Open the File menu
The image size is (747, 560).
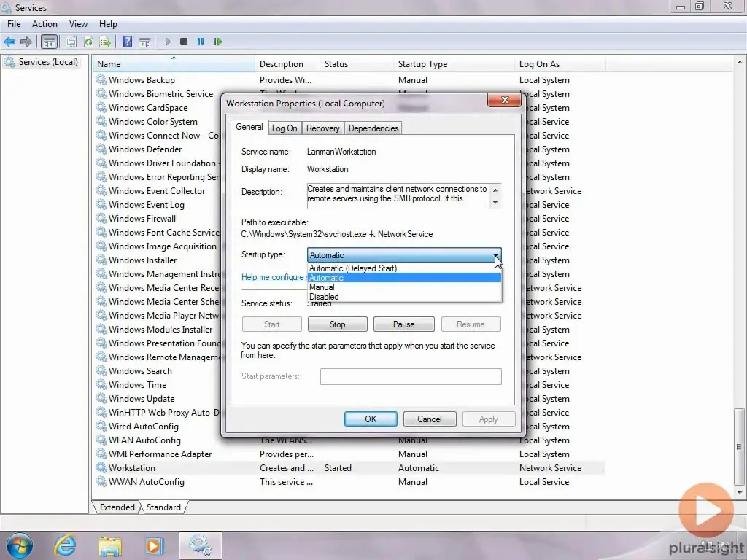point(14,24)
